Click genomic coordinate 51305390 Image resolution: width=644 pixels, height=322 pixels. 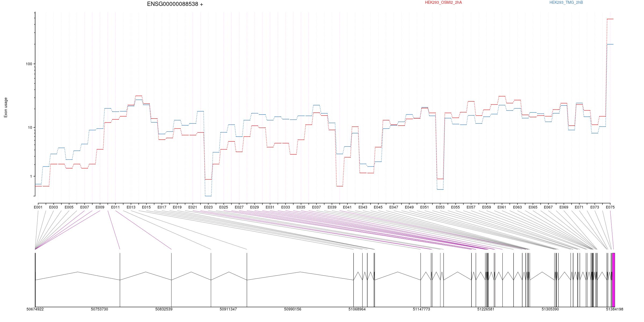(x=550, y=309)
